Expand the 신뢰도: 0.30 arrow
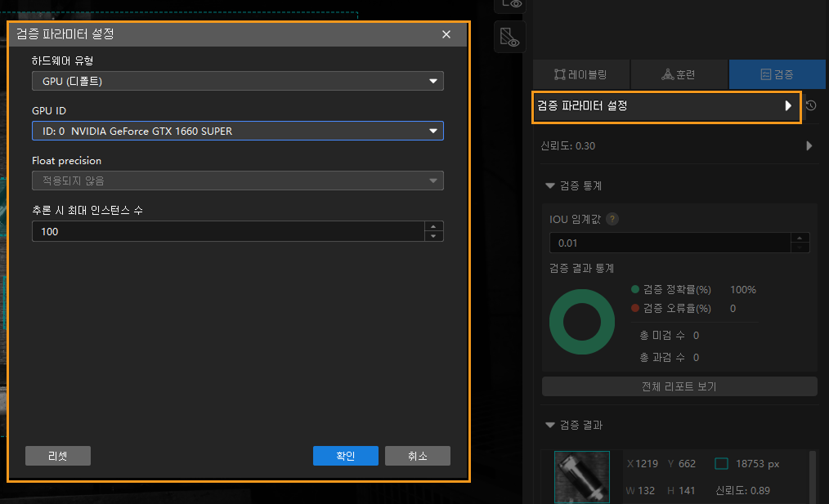Screen dimensions: 829x504 809,146
